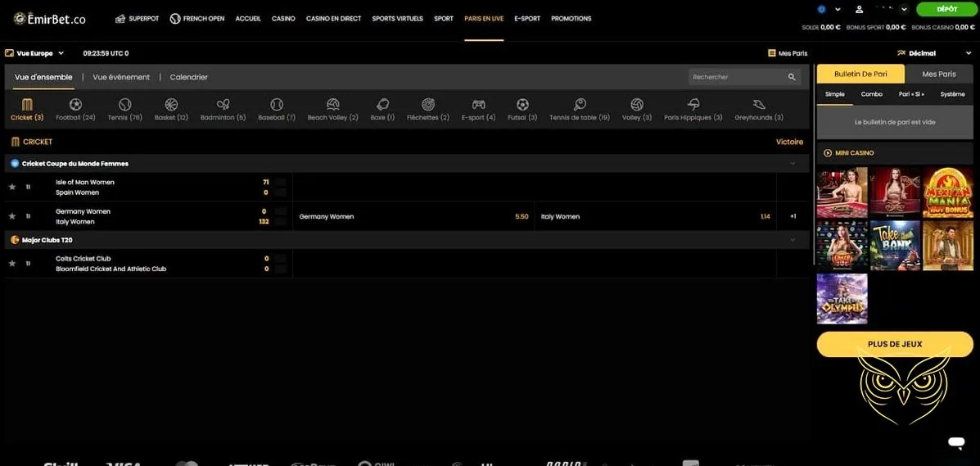Image resolution: width=980 pixels, height=466 pixels.
Task: Open the Vue Europe dropdown
Action: click(34, 53)
